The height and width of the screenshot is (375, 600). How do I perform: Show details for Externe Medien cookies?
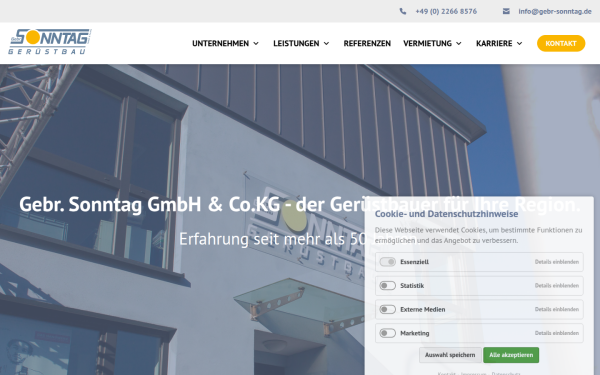tap(557, 310)
